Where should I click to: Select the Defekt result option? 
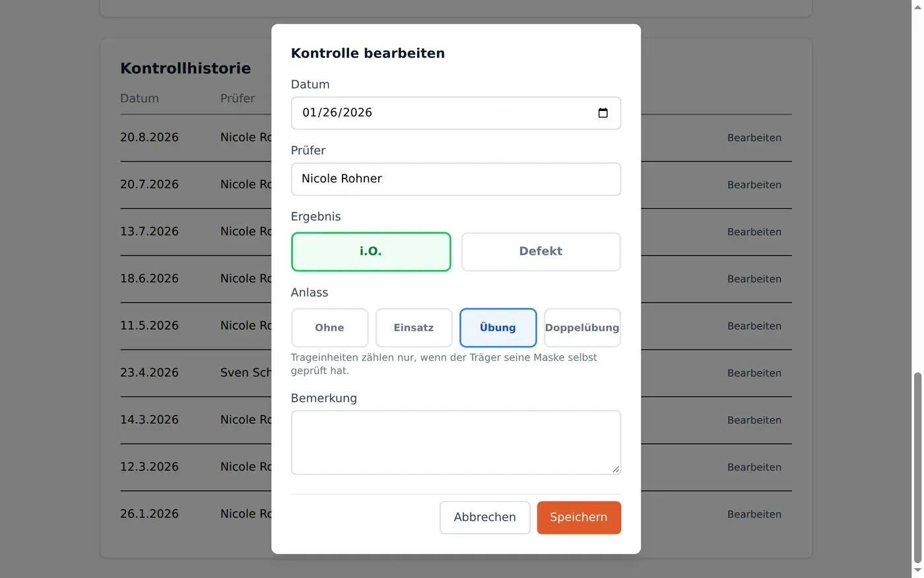(541, 252)
